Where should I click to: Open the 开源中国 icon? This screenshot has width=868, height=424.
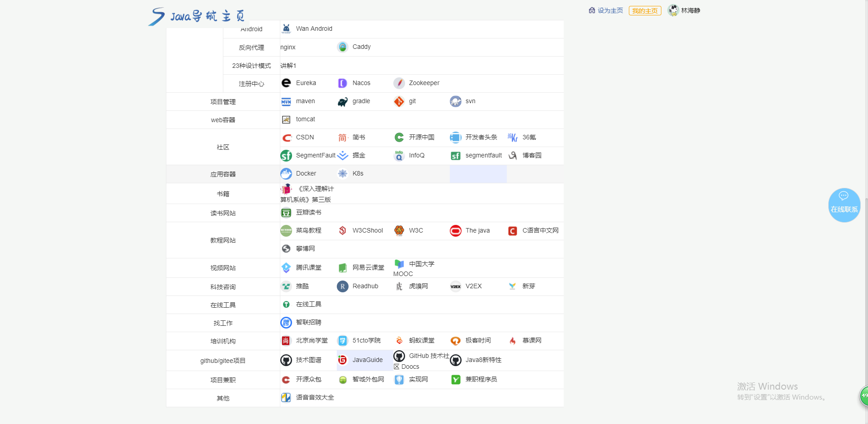[x=399, y=137]
